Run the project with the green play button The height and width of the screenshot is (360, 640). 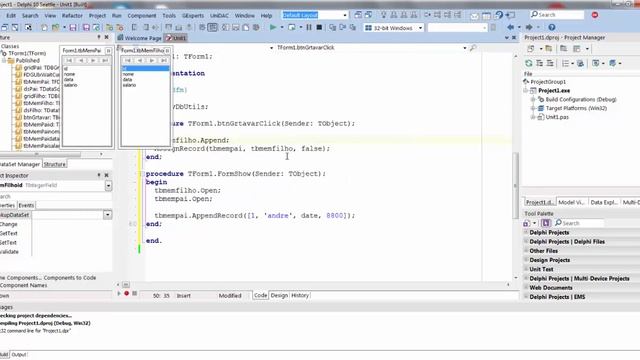click(273, 27)
